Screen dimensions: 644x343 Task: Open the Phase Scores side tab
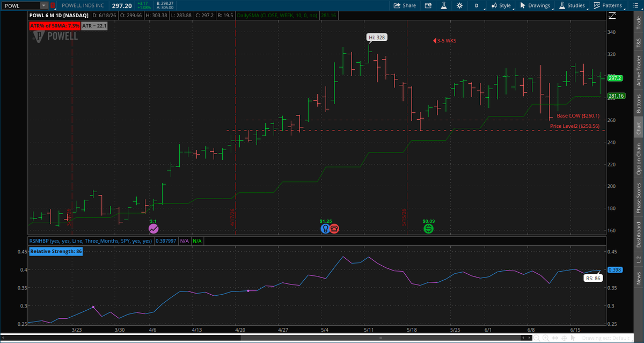click(x=638, y=198)
